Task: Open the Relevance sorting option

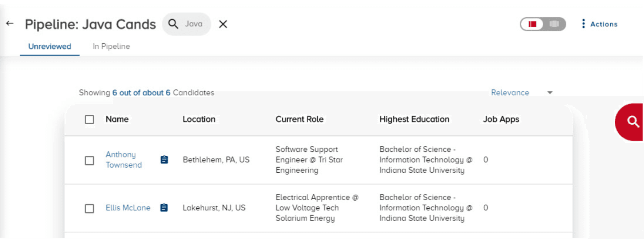Action: [x=510, y=93]
